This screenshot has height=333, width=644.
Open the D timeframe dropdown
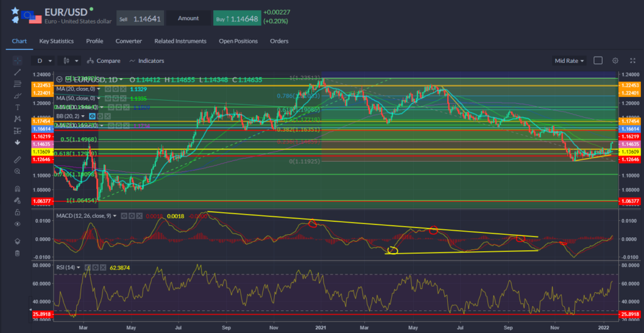(45, 60)
